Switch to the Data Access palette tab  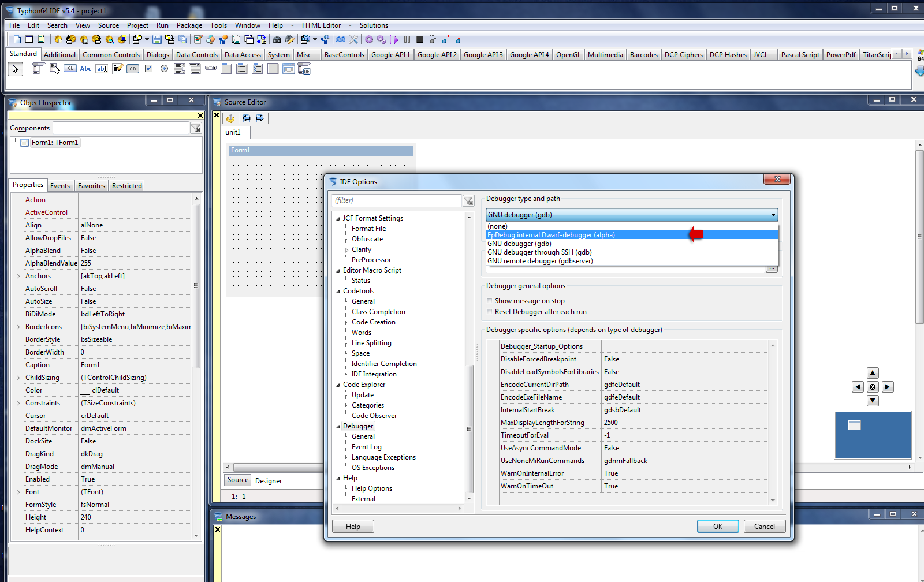[243, 55]
